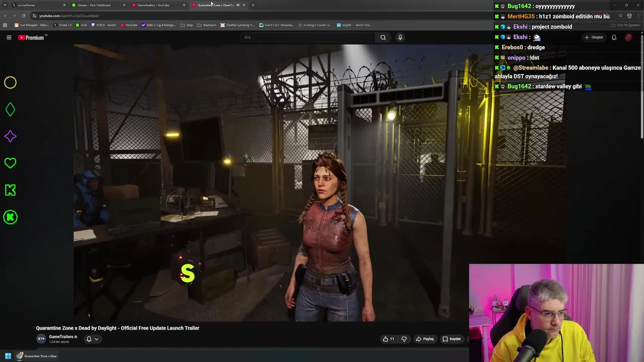This screenshot has height=362, width=644.
Task: Open the Burning Crusade bookmark
Action: [314, 25]
